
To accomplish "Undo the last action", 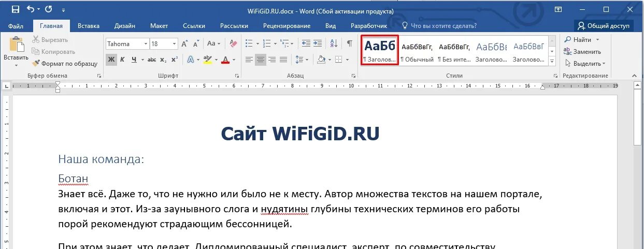I will (x=30, y=9).
